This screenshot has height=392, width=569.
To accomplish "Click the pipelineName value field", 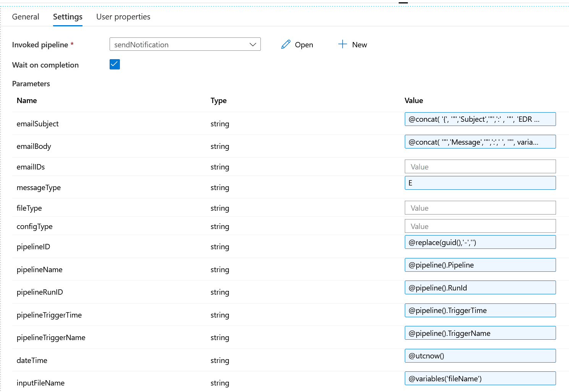I will click(480, 265).
